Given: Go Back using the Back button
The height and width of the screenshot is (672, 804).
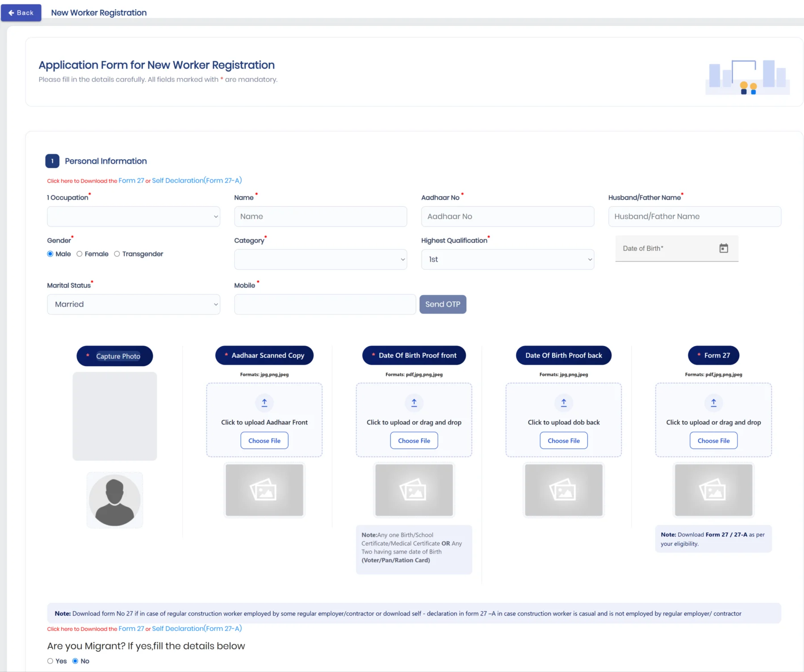Looking at the screenshot, I should pos(21,13).
